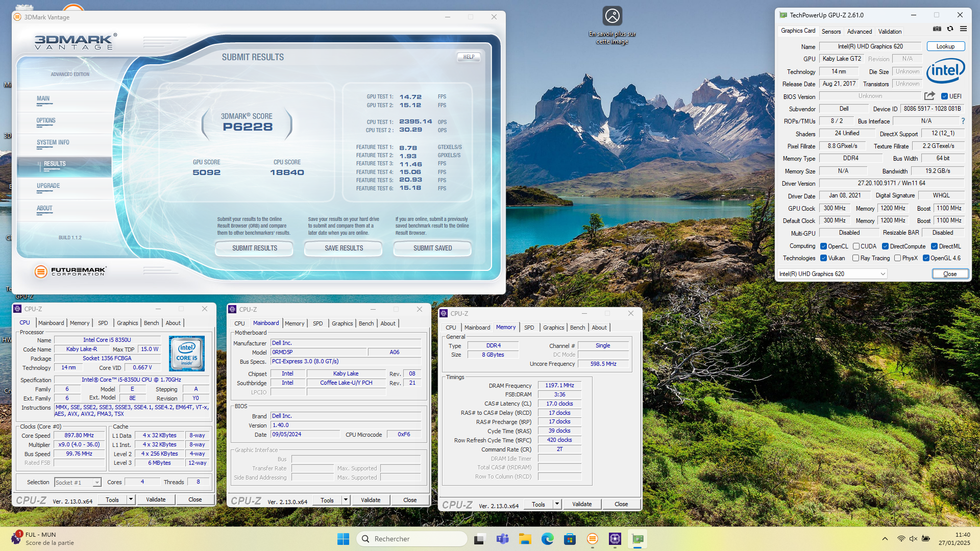Viewport: 980px width, 551px height.
Task: Toggle the PhysX checkbox
Action: 897,258
